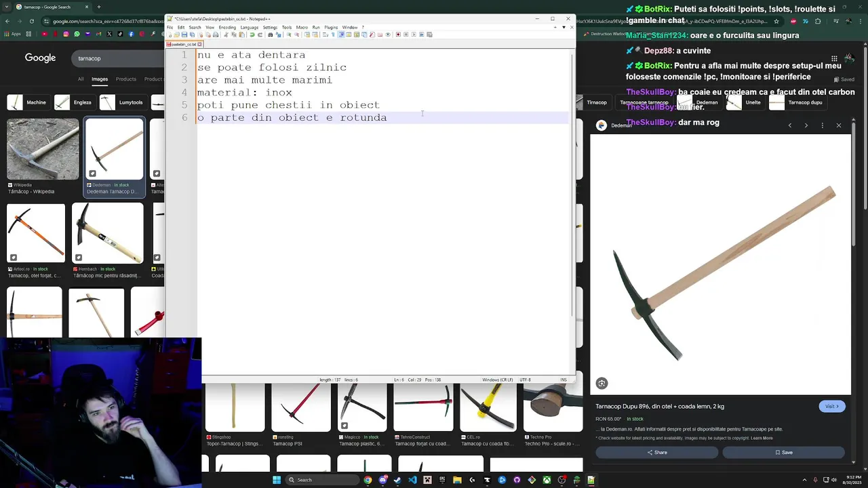Open the Edit menu in Notepad++
The height and width of the screenshot is (488, 868).
click(181, 27)
